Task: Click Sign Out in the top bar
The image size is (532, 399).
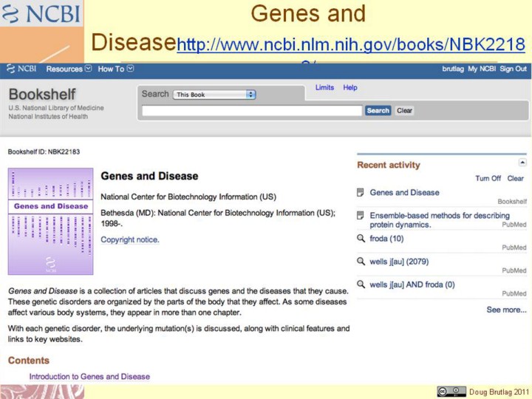Action: tap(513, 69)
